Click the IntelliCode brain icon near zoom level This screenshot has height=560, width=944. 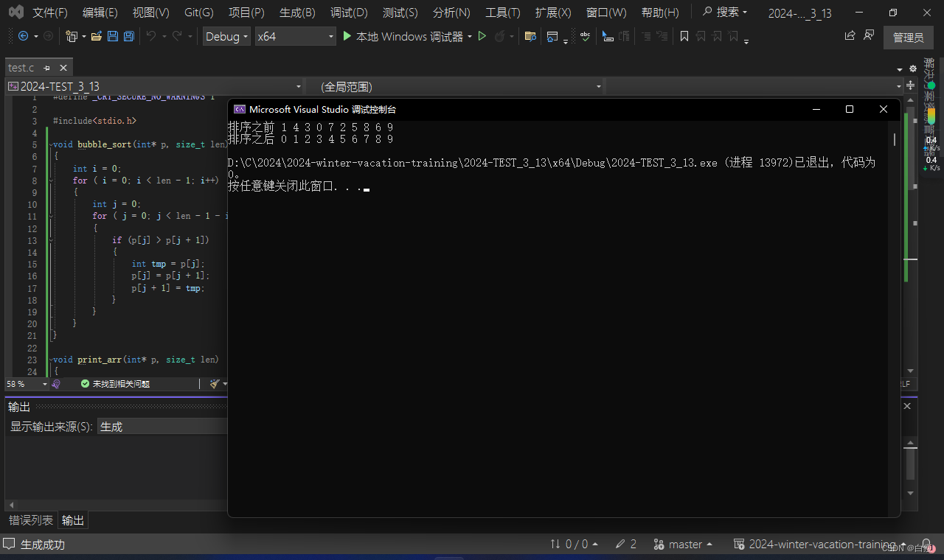(x=56, y=384)
